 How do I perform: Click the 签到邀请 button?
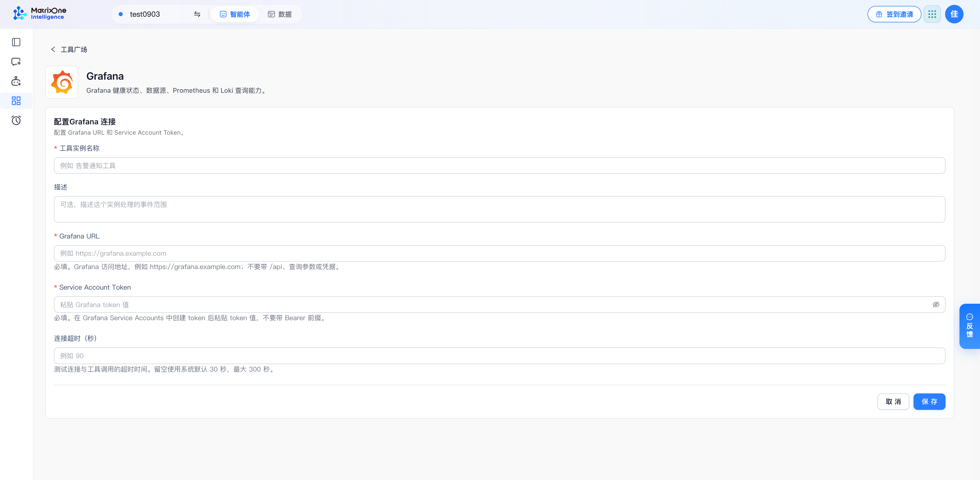point(894,14)
